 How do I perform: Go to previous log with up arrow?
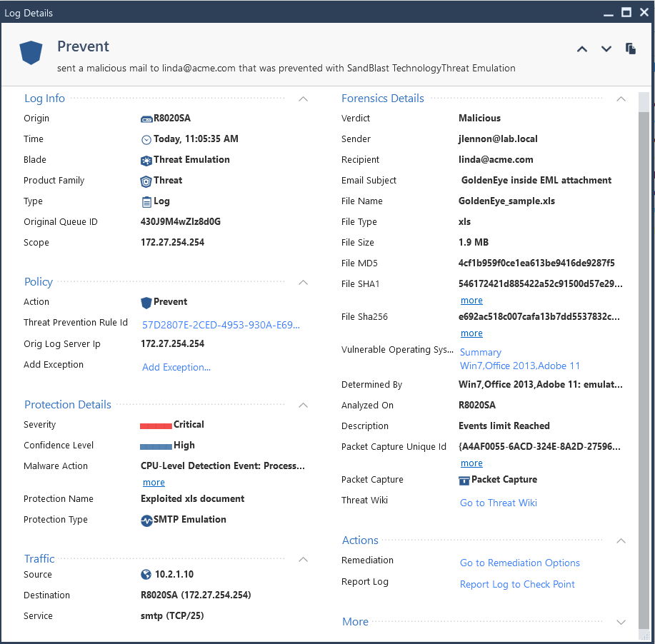(582, 49)
